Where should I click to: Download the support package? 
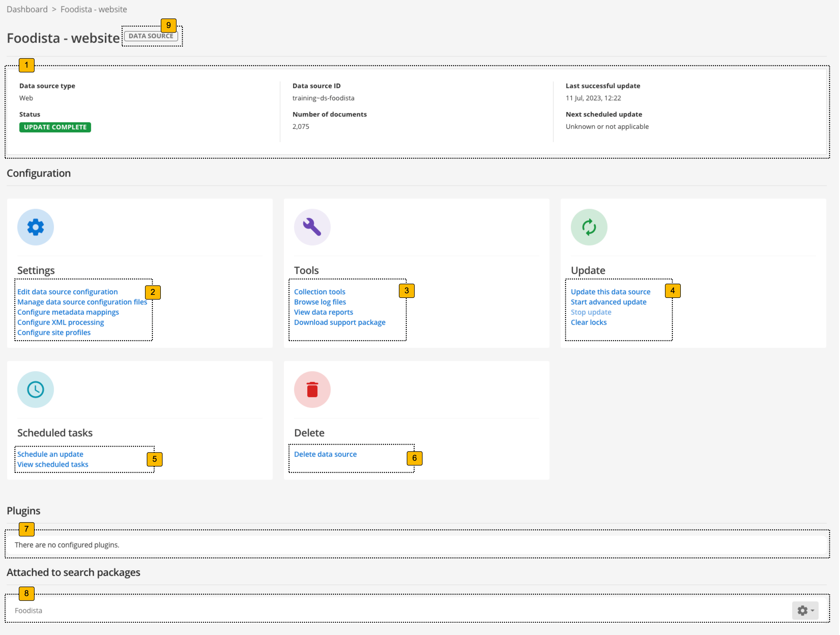[x=340, y=322]
